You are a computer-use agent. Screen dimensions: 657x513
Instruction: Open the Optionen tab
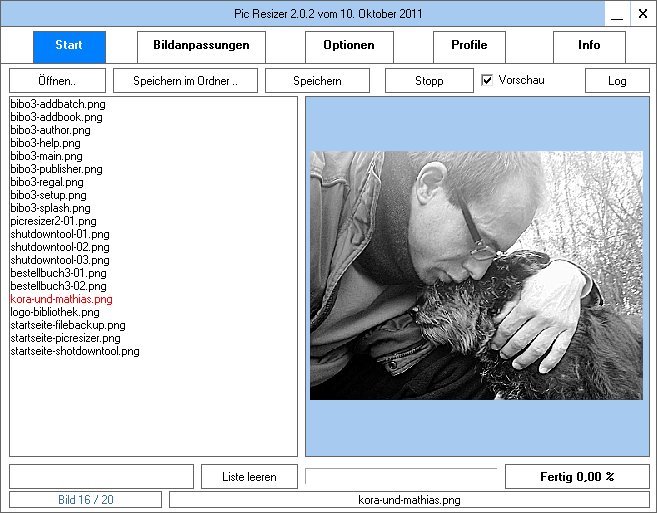349,47
